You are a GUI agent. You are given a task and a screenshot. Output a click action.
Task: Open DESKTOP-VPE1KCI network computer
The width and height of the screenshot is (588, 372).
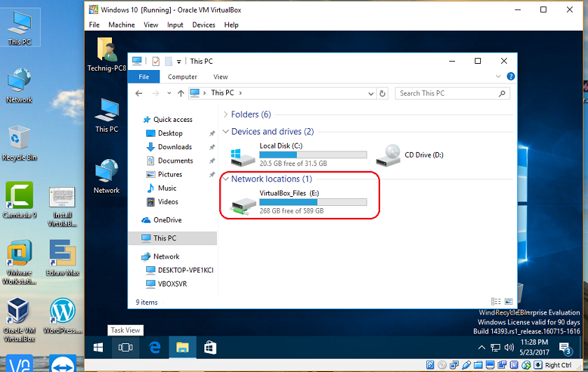point(185,270)
